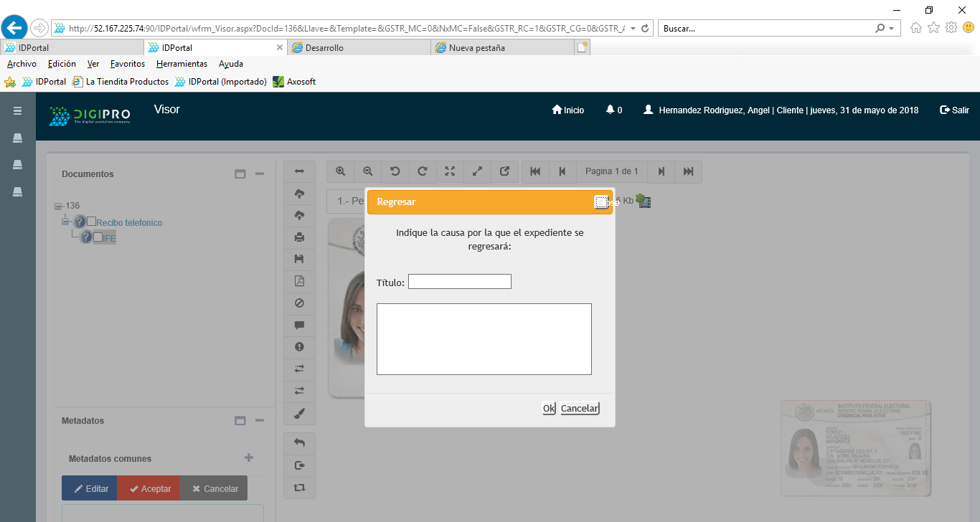Image resolution: width=980 pixels, height=522 pixels.
Task: Click the print icon in vertical toolbar
Action: pos(300,237)
